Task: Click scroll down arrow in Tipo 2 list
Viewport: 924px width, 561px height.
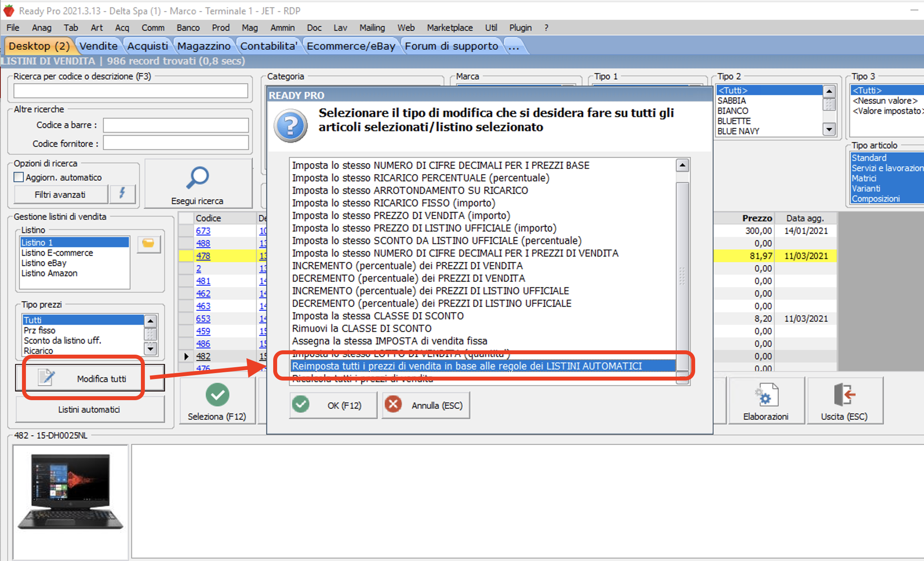Action: (x=829, y=129)
